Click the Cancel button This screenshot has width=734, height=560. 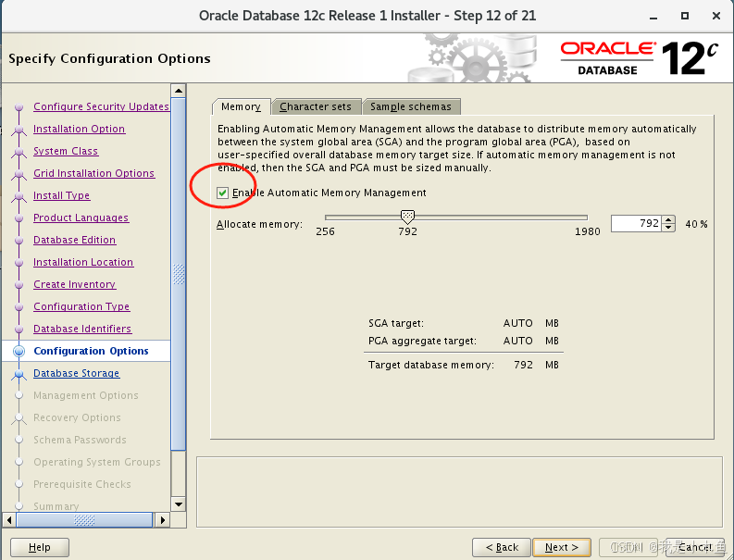[x=695, y=547]
